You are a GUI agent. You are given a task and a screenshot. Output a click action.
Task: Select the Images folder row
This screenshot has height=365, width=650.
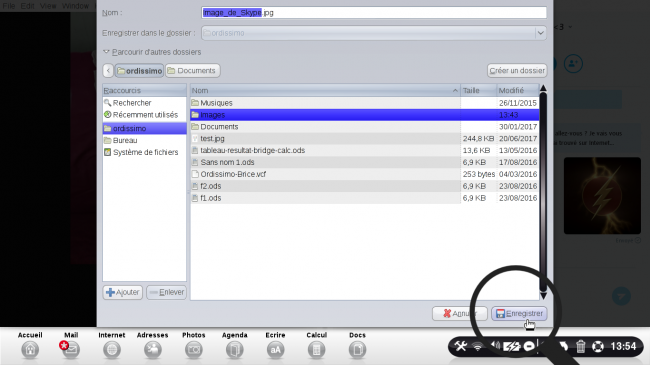(x=364, y=114)
